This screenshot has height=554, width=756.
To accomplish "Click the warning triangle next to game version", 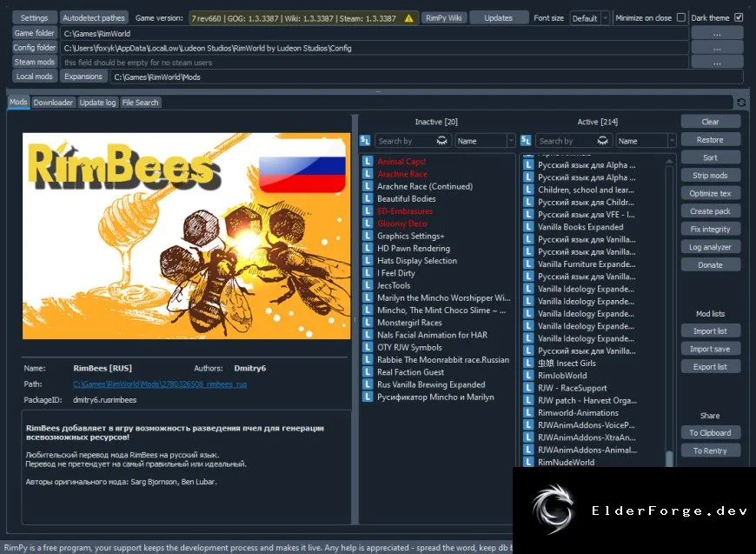I will [409, 18].
